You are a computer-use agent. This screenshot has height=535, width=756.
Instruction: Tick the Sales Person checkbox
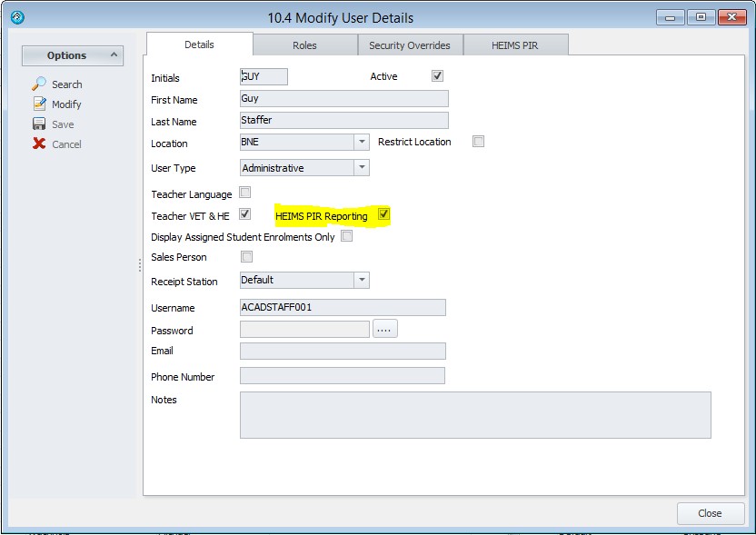[x=246, y=257]
